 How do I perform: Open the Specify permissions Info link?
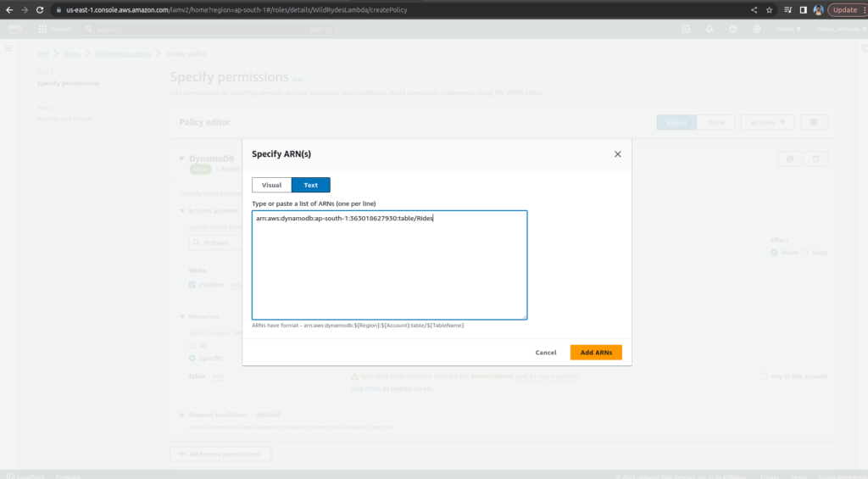point(298,80)
